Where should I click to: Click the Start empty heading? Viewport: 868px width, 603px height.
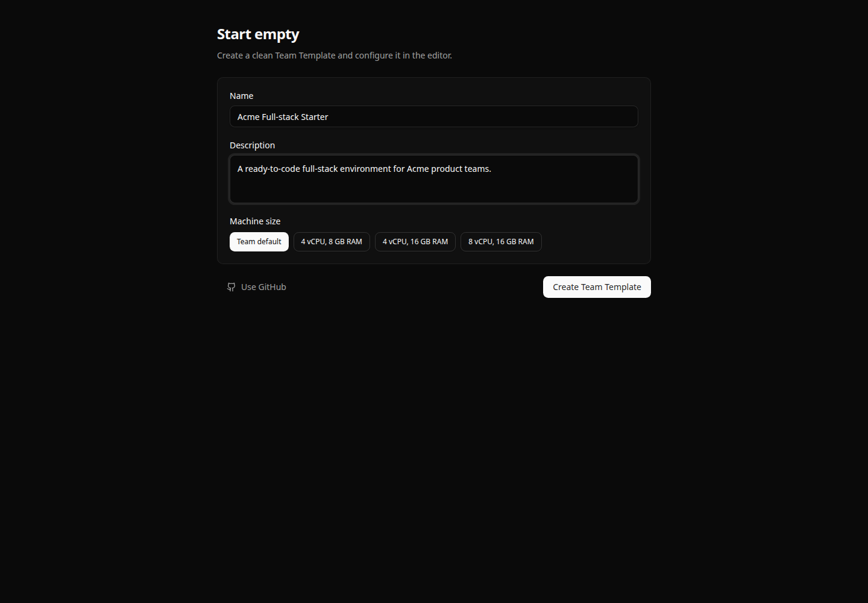(258, 34)
